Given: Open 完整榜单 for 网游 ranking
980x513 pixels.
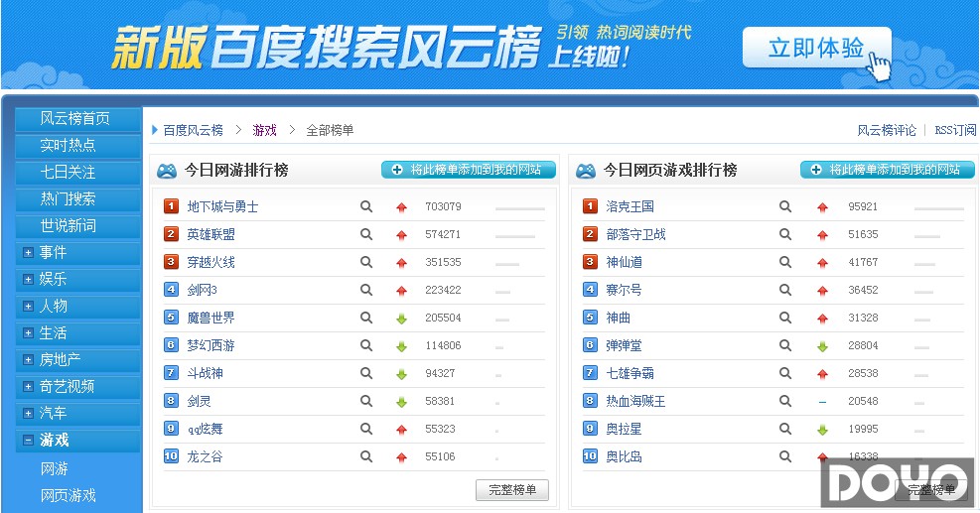Looking at the screenshot, I should click(512, 490).
